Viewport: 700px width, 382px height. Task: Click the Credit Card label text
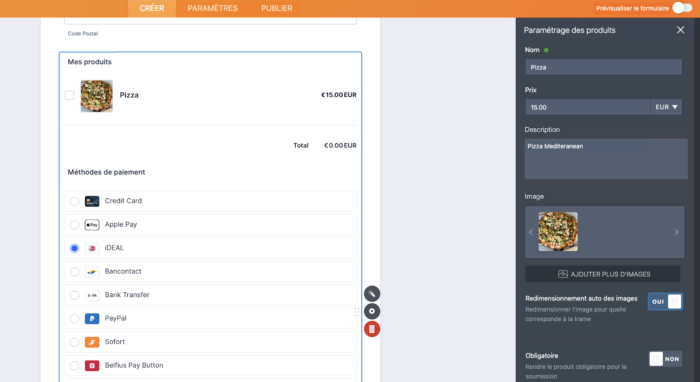coord(123,201)
